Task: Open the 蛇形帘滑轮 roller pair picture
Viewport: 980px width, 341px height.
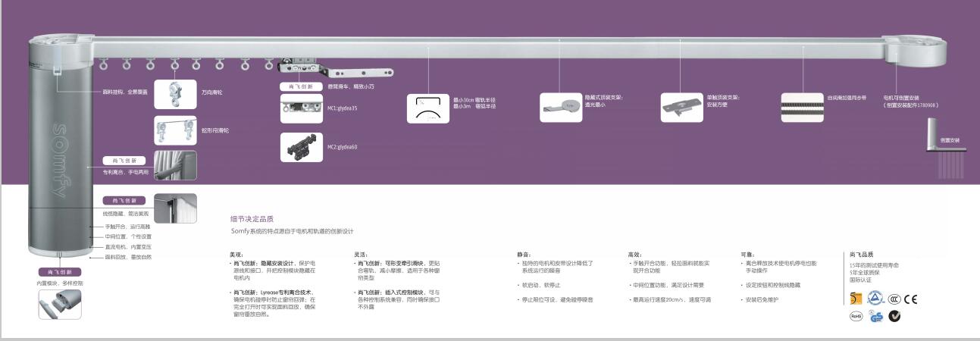Action: [x=175, y=130]
